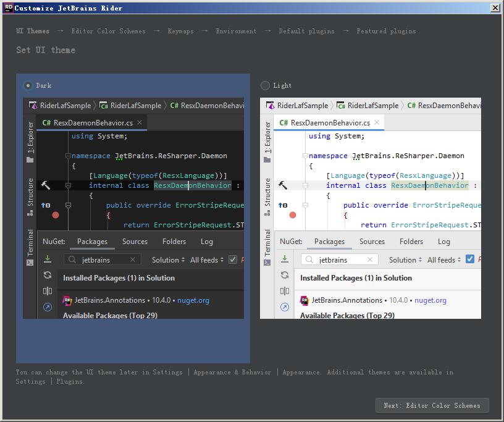Click the UI Themes step label

coord(33,31)
